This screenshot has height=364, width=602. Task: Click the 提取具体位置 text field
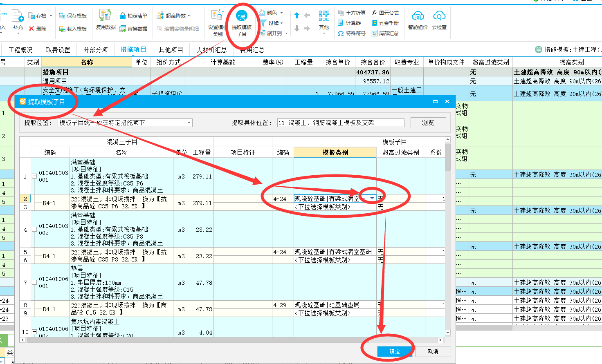(x=341, y=123)
